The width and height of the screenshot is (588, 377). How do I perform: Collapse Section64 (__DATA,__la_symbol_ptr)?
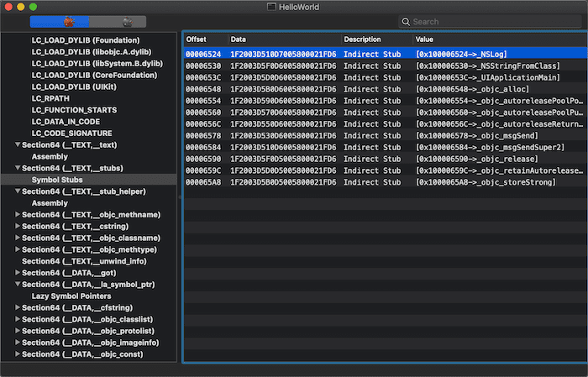point(18,284)
